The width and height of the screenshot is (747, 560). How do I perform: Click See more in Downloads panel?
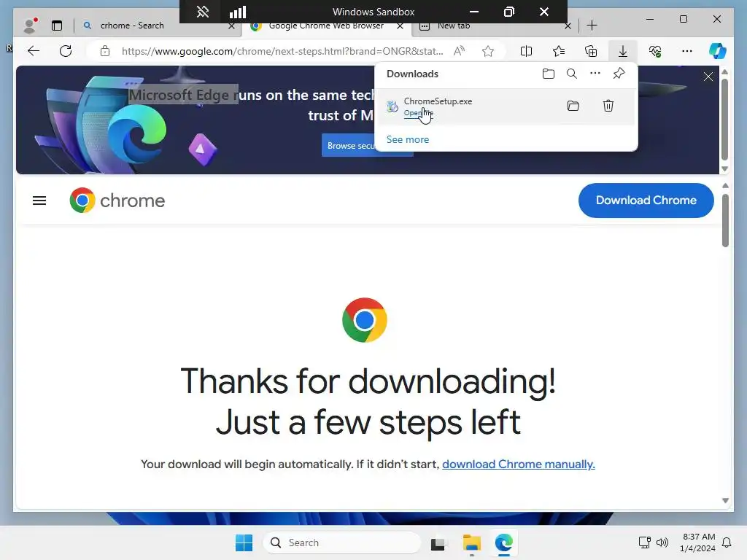[x=408, y=139]
